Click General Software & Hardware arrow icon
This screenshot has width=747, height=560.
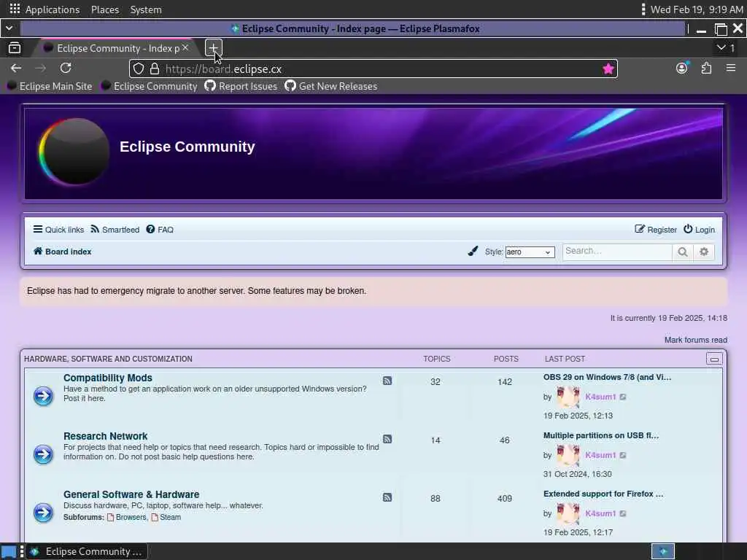click(x=43, y=513)
